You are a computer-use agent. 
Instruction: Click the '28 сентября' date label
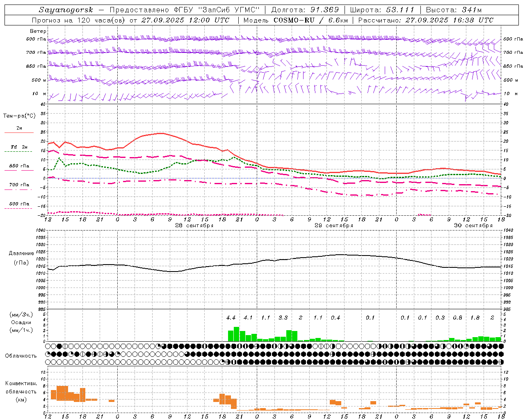pyautogui.click(x=194, y=226)
